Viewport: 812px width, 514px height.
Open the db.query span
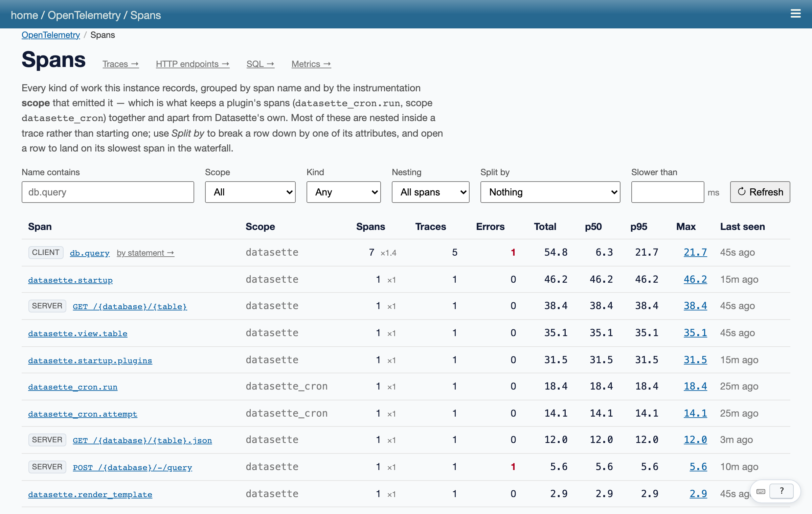pyautogui.click(x=90, y=253)
